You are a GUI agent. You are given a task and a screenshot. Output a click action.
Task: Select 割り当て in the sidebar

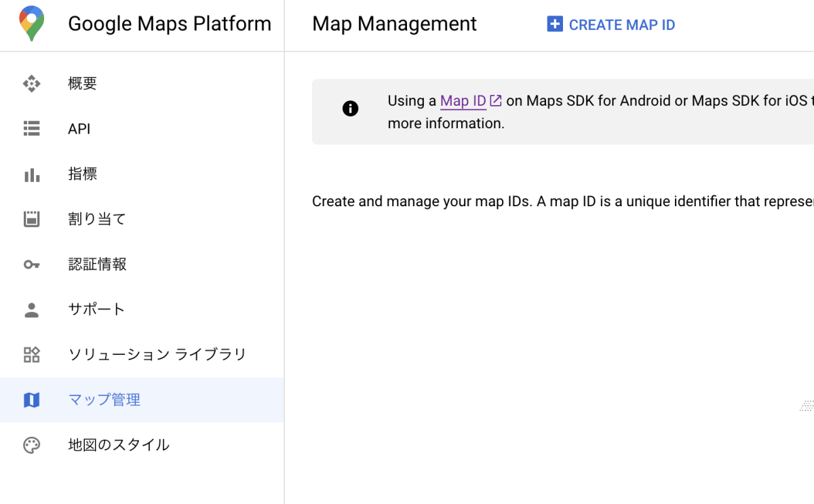[142, 219]
